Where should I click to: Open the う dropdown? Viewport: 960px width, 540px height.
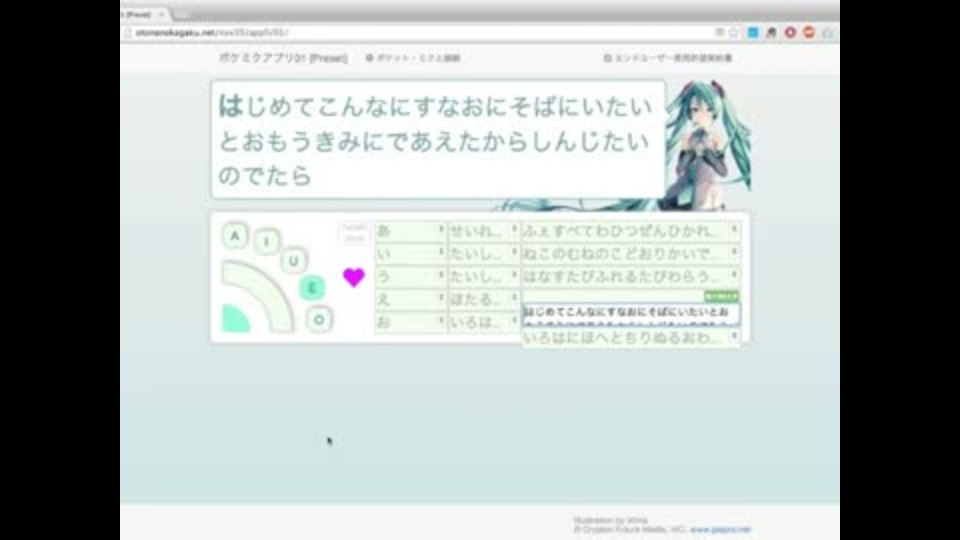(x=410, y=277)
